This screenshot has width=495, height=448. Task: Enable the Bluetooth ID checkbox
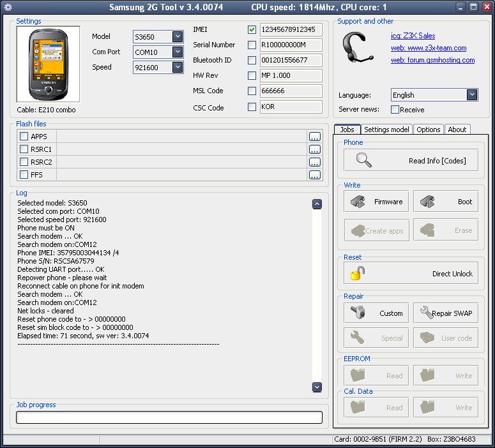[252, 60]
